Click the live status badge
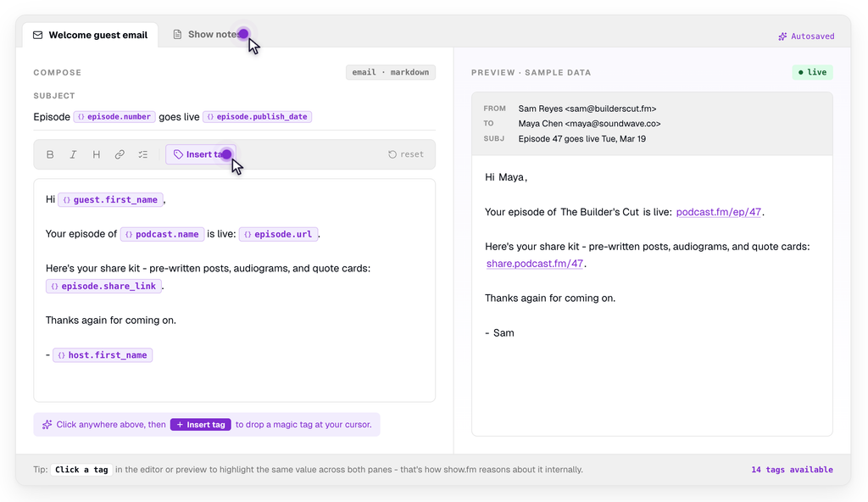The height and width of the screenshot is (502, 868). pos(812,73)
